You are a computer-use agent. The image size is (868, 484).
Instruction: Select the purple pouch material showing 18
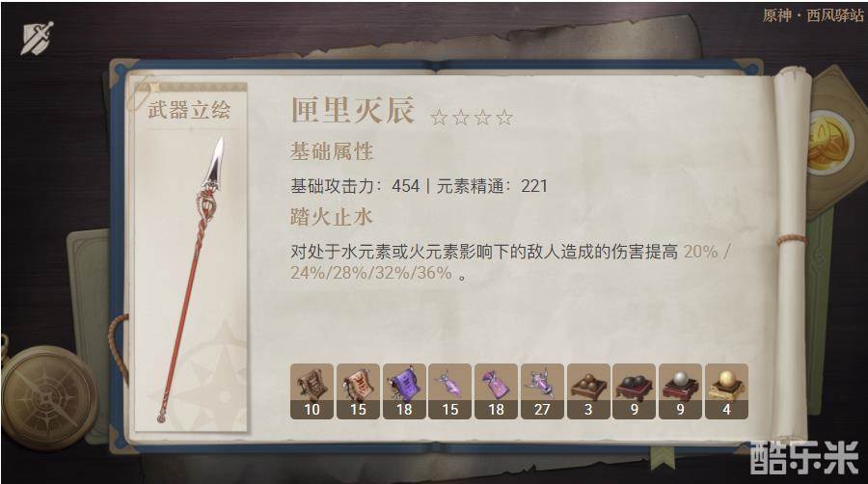click(496, 391)
